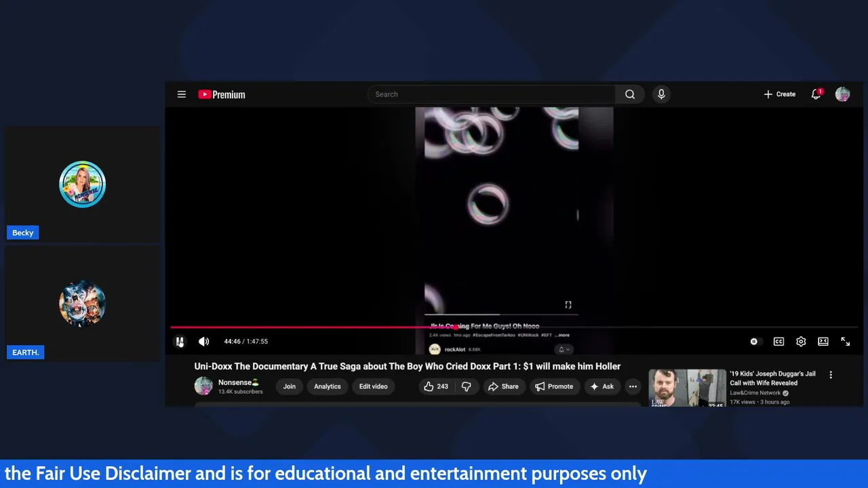Mute the video volume speaker icon
The width and height of the screenshot is (868, 488).
click(203, 342)
